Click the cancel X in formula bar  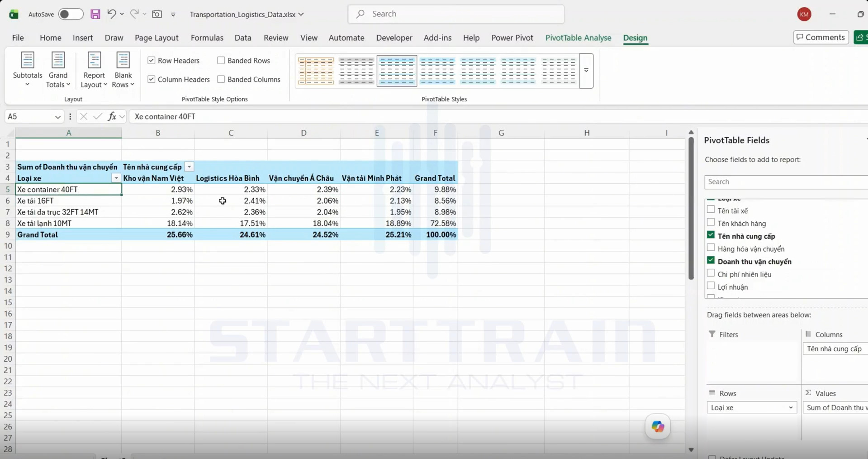tap(83, 116)
